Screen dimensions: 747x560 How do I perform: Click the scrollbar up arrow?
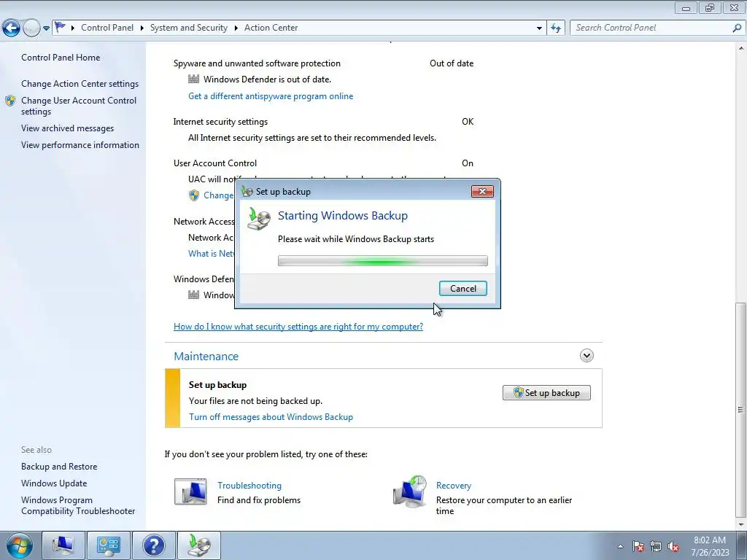click(x=741, y=47)
